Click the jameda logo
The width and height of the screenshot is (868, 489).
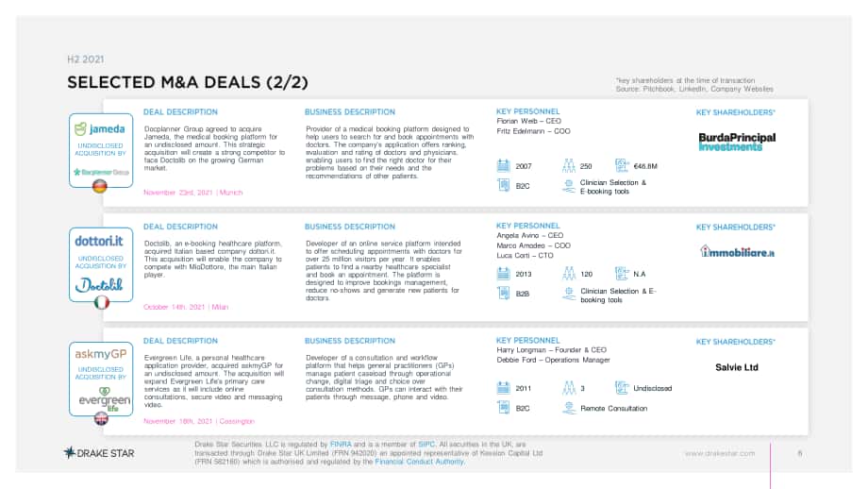click(x=100, y=129)
